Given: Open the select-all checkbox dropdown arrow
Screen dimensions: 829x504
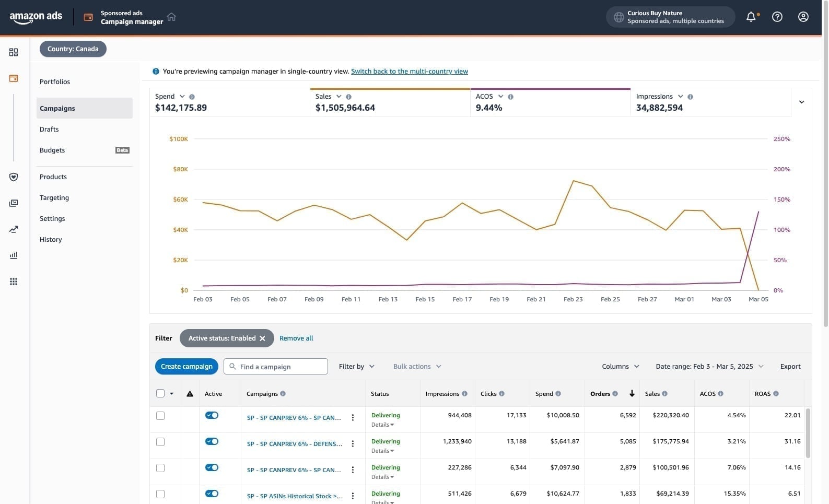Looking at the screenshot, I should pos(171,394).
